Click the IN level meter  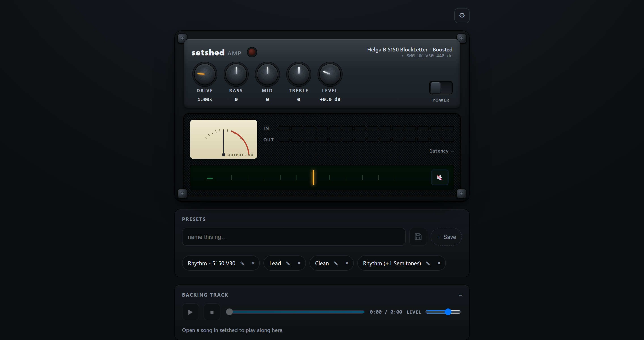(x=366, y=128)
